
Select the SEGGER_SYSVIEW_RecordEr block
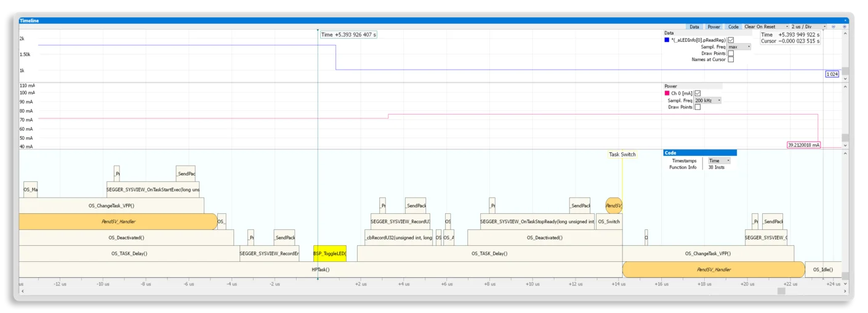(270, 254)
